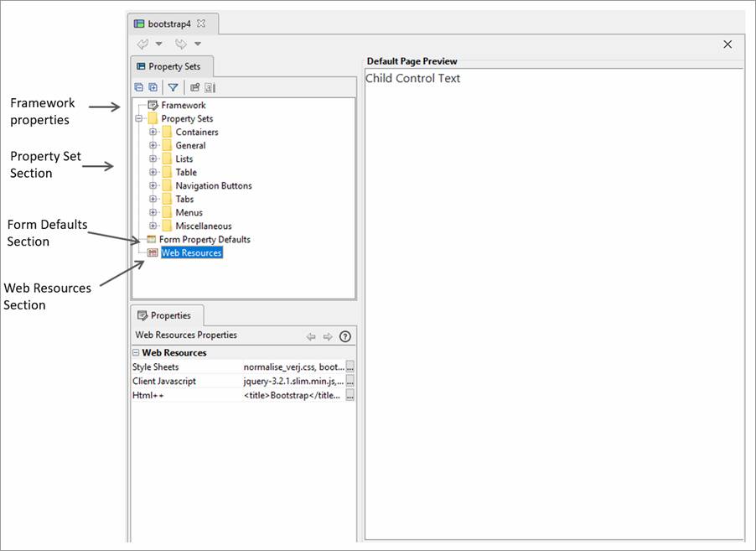Expand the Navigation Buttons folder
Screen dimensions: 756x551
click(153, 186)
